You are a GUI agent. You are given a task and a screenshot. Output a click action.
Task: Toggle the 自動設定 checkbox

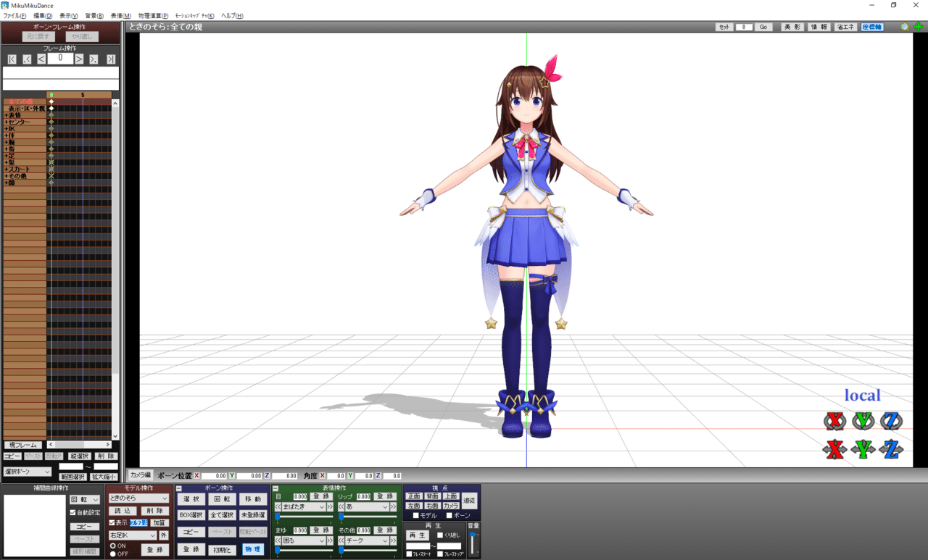(72, 512)
